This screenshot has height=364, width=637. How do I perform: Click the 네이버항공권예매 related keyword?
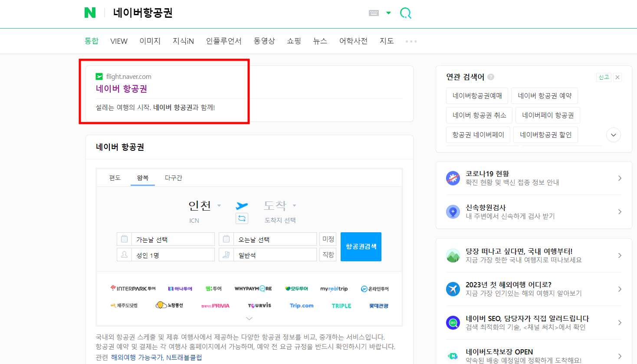click(x=477, y=96)
